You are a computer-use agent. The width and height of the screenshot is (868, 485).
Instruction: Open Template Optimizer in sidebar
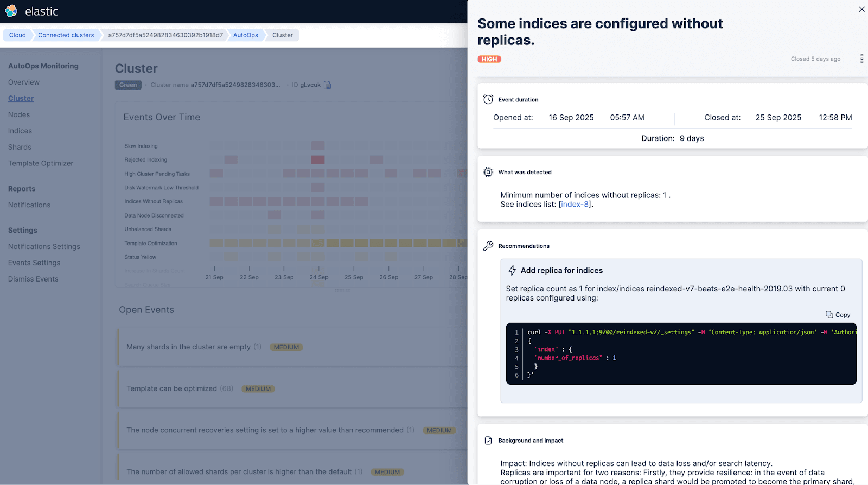(41, 163)
